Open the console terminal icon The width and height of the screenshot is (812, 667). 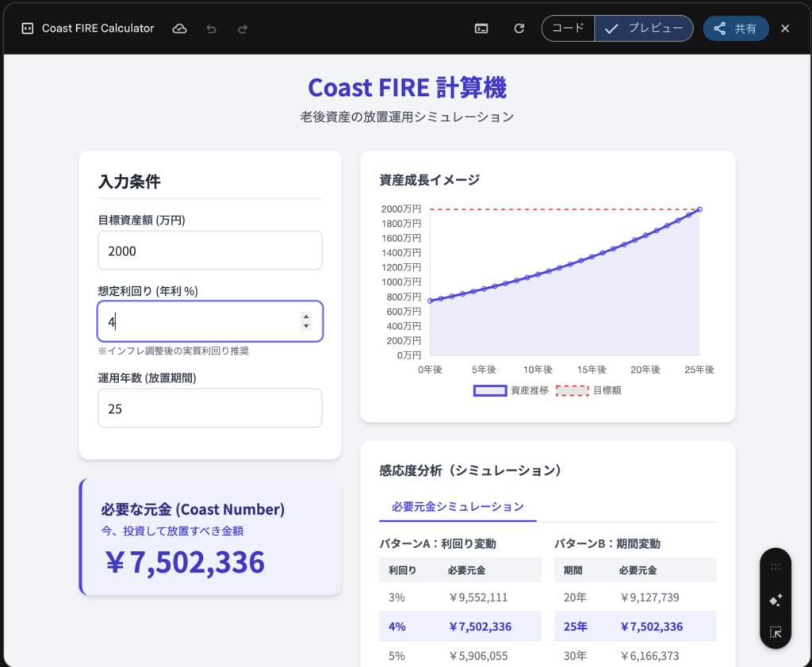pyautogui.click(x=481, y=29)
